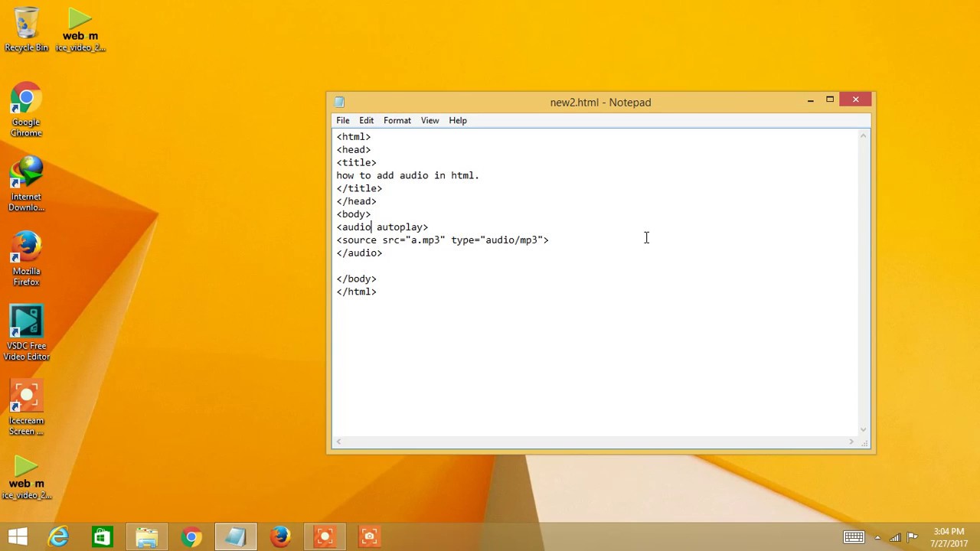Screen dimensions: 980x551
Task: Open the View menu
Action: tap(430, 120)
